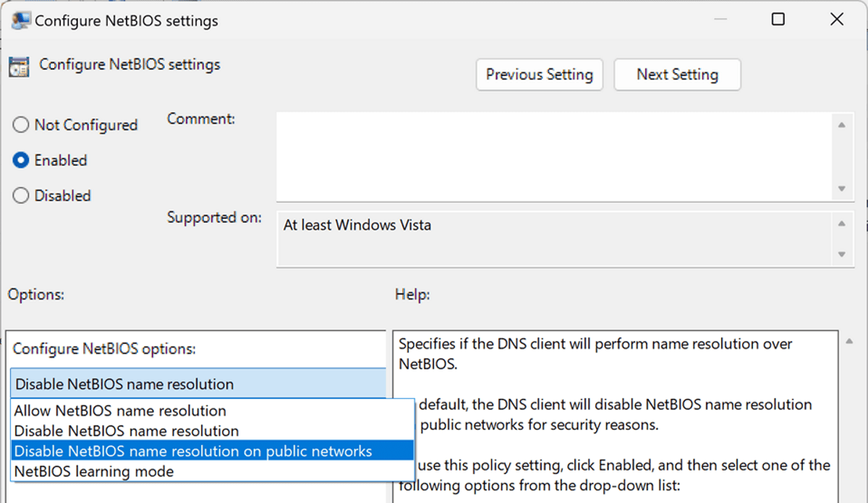Maximize the Configure NetBIOS settings window
The image size is (868, 503).
778,20
